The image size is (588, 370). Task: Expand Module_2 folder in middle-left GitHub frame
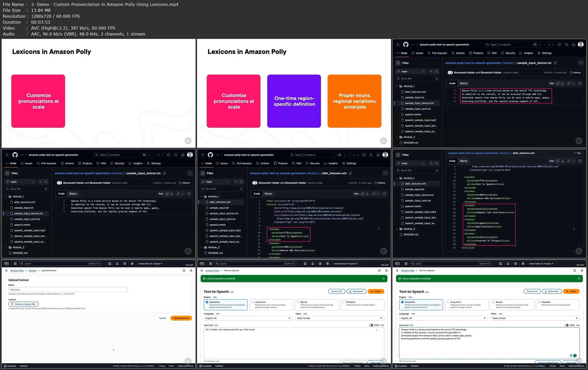click(6, 247)
